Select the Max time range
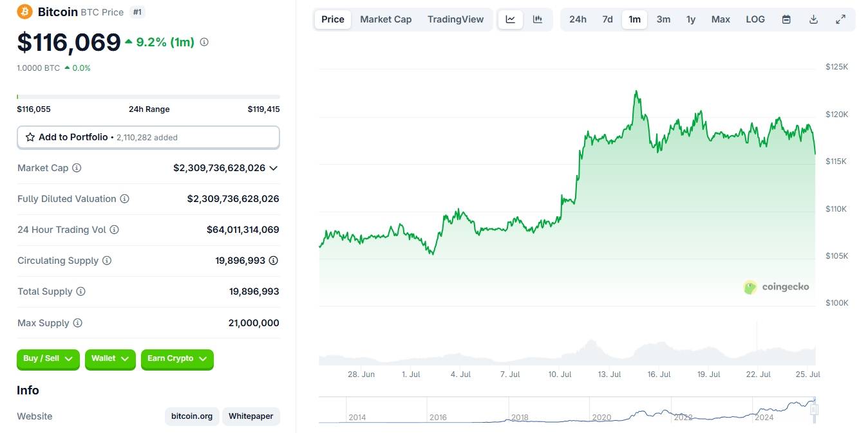Image resolution: width=868 pixels, height=433 pixels. (x=721, y=19)
